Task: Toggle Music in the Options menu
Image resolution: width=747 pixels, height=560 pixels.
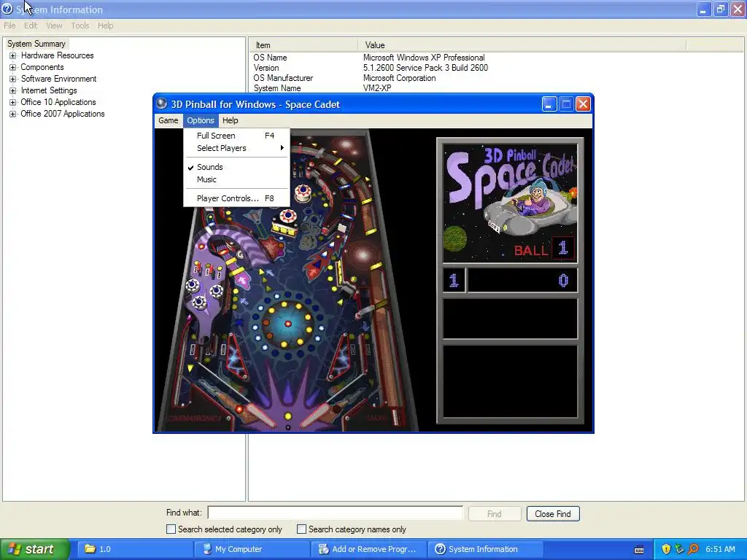Action: click(237, 179)
